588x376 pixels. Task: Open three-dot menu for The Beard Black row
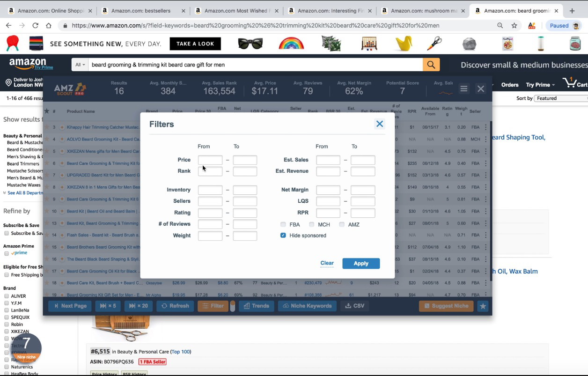tap(486, 259)
